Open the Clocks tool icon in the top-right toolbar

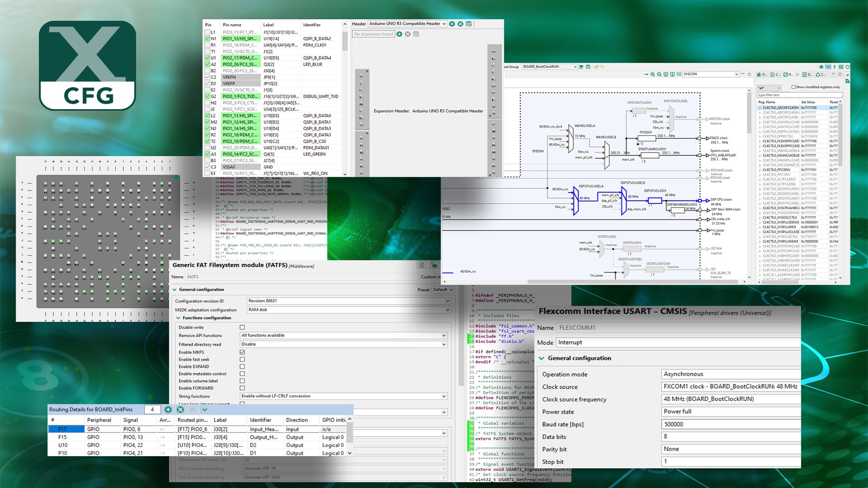click(828, 67)
